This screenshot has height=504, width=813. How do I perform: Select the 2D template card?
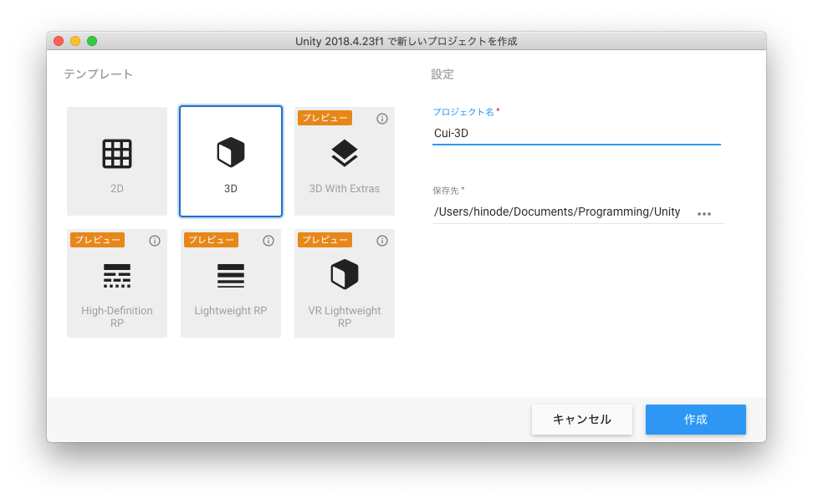click(116, 161)
